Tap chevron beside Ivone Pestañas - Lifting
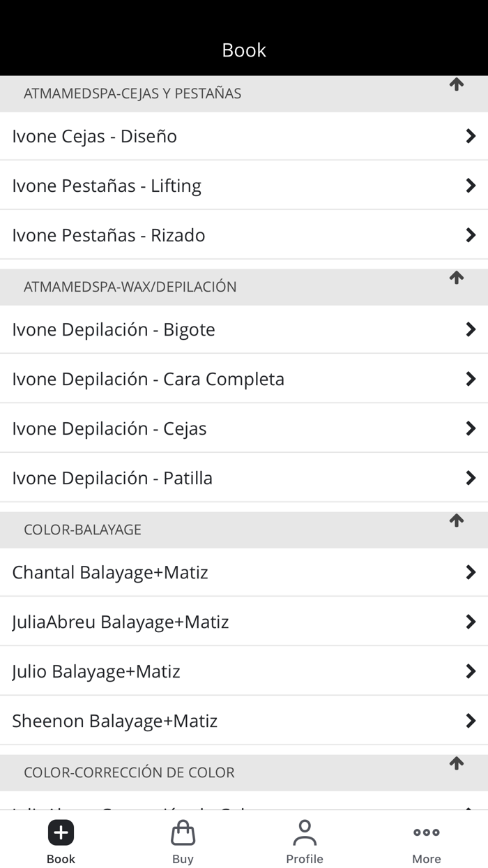 point(471,186)
